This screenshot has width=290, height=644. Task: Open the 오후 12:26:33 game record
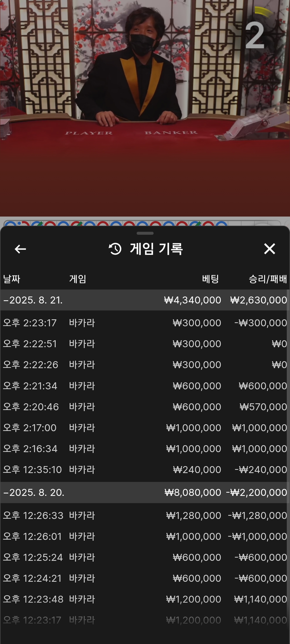[x=145, y=515]
